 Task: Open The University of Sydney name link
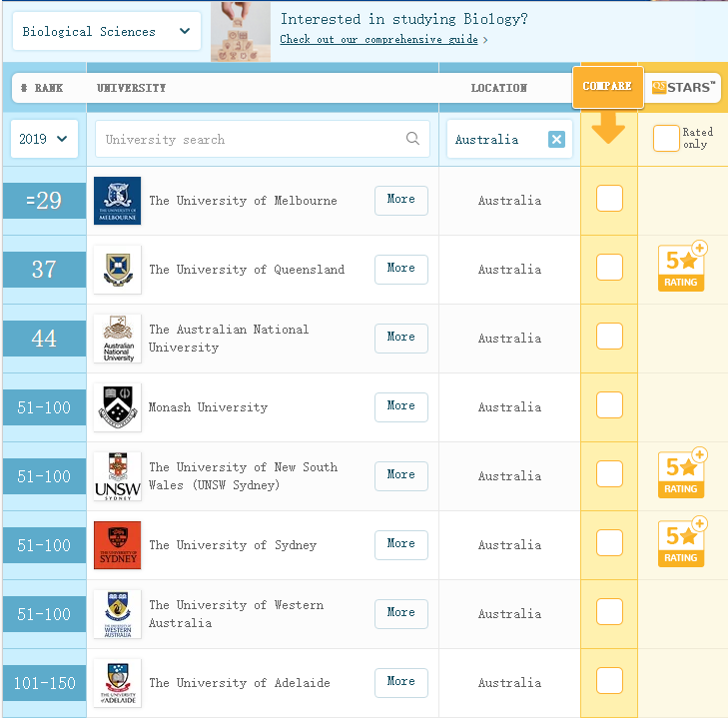[x=233, y=545]
